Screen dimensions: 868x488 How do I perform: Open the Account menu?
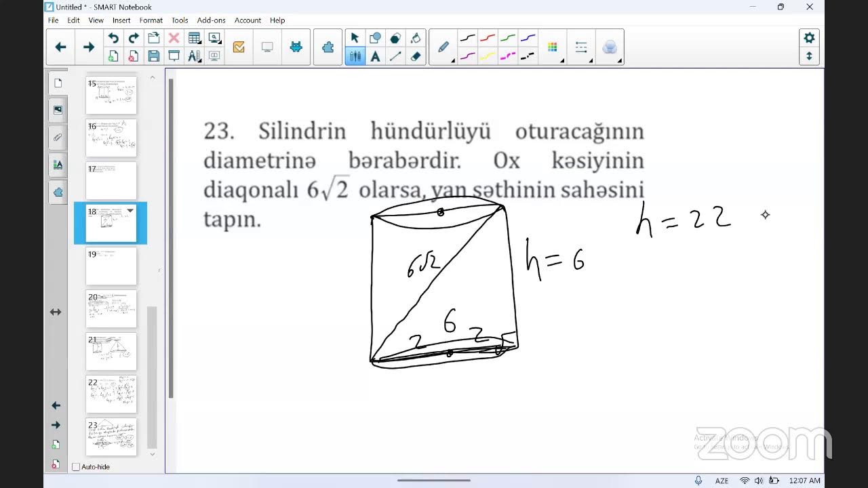point(248,20)
